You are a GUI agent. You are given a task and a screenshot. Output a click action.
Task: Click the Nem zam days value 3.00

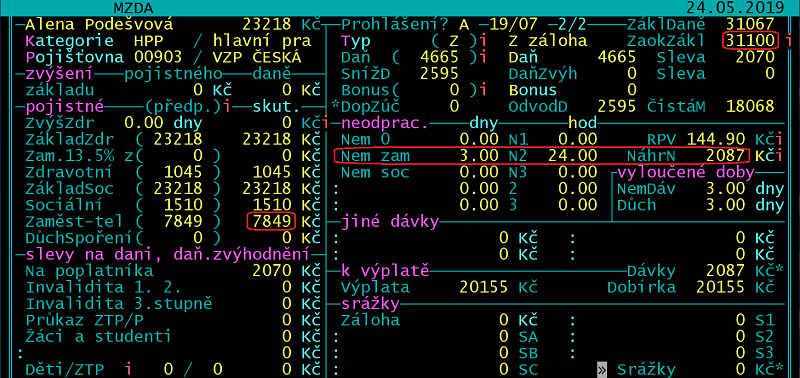479,156
